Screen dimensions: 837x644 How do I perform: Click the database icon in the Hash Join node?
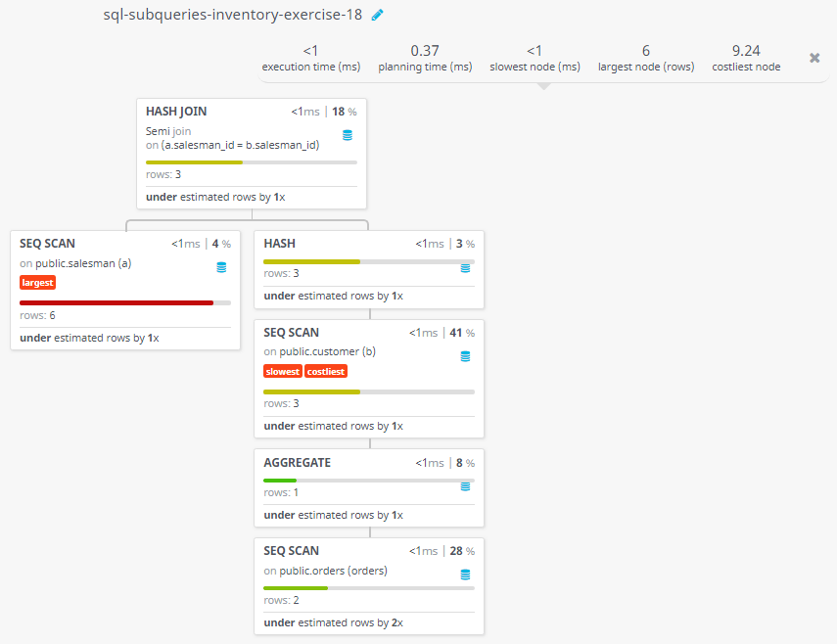coord(348,136)
